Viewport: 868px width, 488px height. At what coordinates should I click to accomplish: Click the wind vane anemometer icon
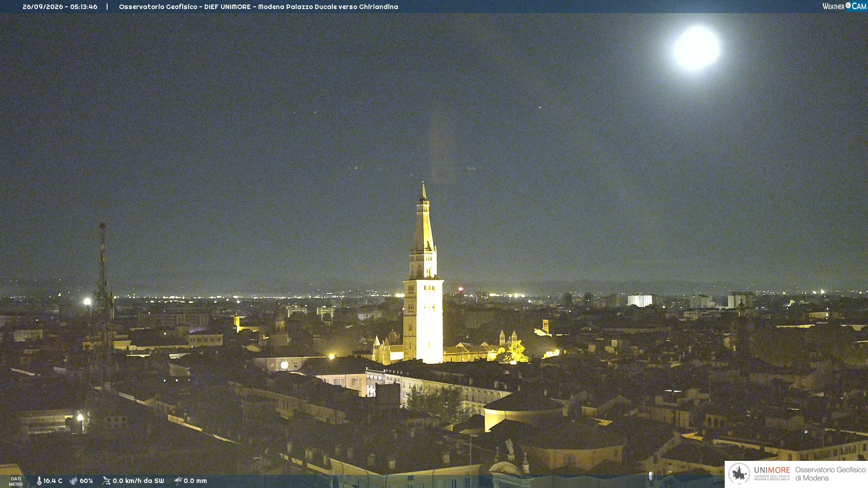click(x=106, y=481)
